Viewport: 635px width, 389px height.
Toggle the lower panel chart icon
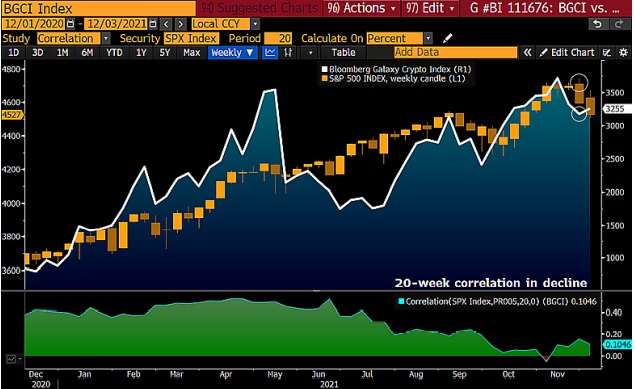[11, 359]
